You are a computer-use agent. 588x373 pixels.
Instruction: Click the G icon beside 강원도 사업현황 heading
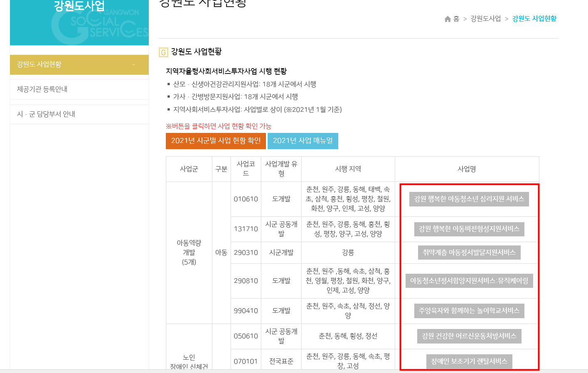(163, 52)
